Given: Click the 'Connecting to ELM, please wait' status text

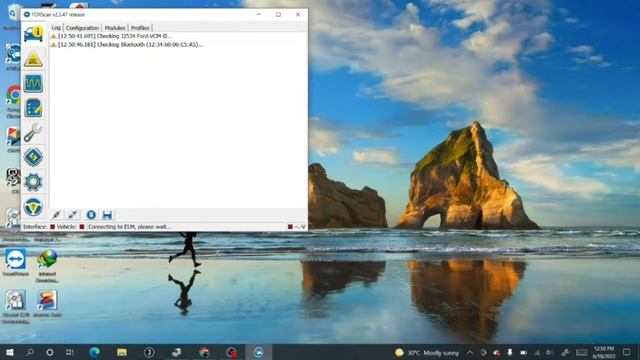Looking at the screenshot, I should click(129, 227).
